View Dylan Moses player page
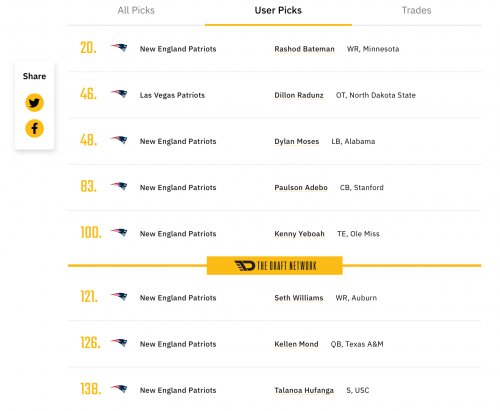Viewport: 500px width, 411px height. click(297, 141)
